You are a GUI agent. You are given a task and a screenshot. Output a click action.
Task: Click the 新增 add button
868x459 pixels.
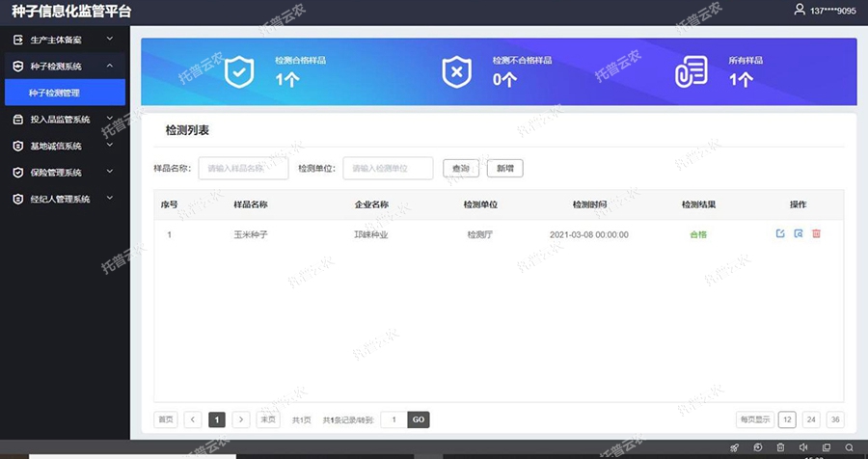[x=504, y=168]
